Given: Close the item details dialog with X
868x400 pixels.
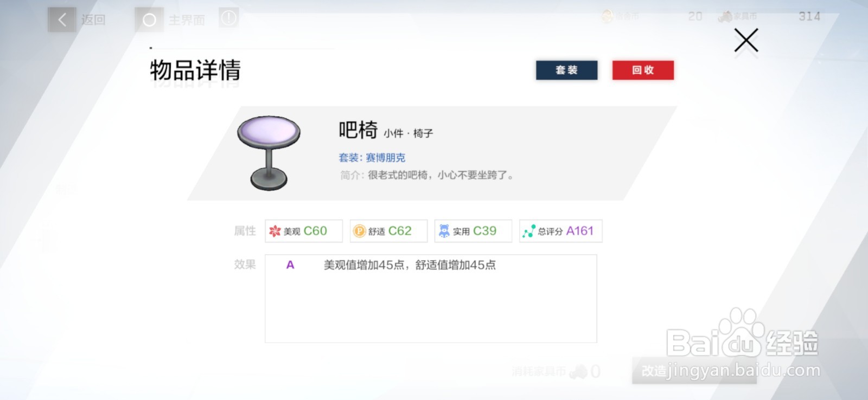Looking at the screenshot, I should 746,41.
